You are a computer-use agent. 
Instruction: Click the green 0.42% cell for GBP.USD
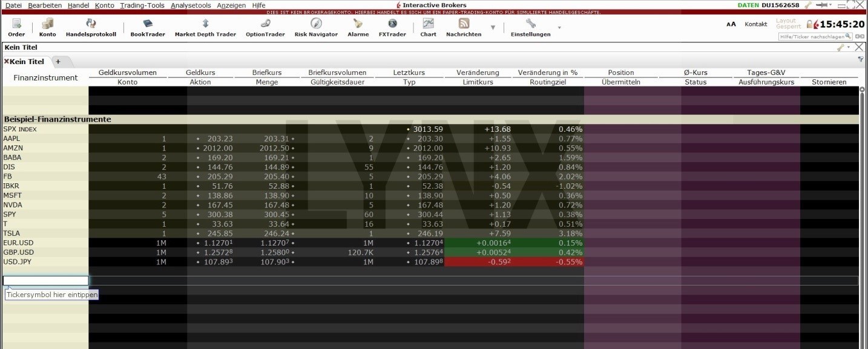point(550,252)
